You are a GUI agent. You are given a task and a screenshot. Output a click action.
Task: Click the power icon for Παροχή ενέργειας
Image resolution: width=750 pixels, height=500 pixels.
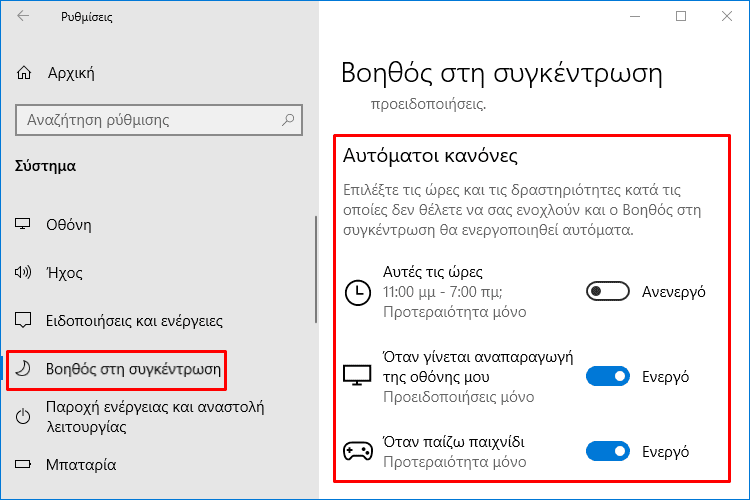pos(23,417)
